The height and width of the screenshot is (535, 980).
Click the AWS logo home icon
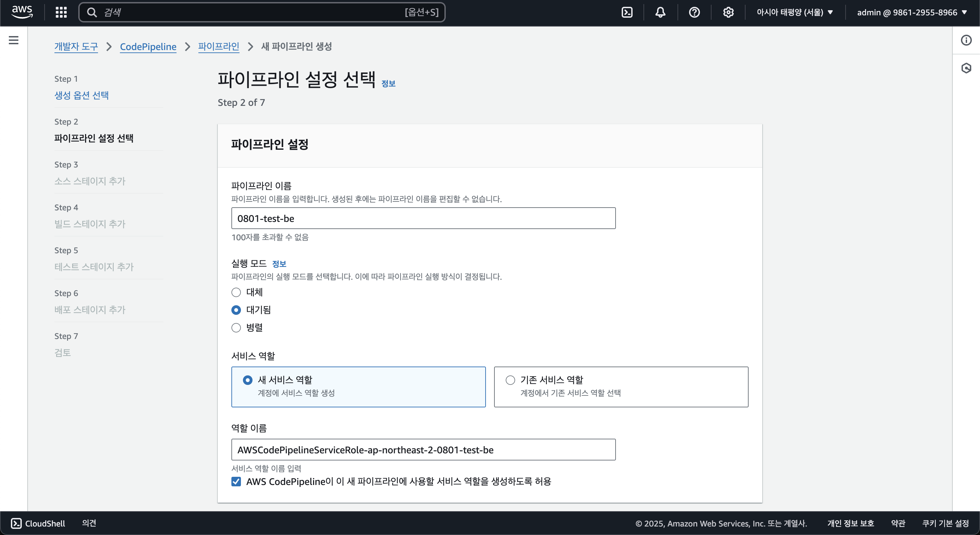point(22,12)
